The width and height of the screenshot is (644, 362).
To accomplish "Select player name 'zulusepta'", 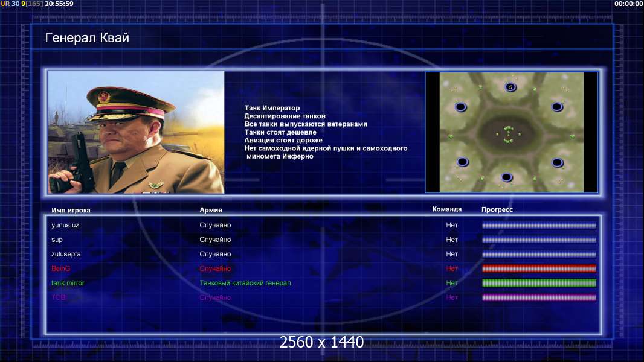I will click(x=66, y=254).
